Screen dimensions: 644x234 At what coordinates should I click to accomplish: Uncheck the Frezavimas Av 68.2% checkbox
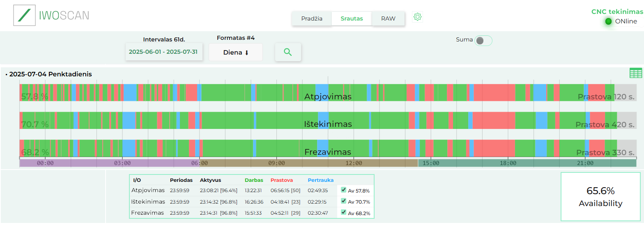[344, 213]
